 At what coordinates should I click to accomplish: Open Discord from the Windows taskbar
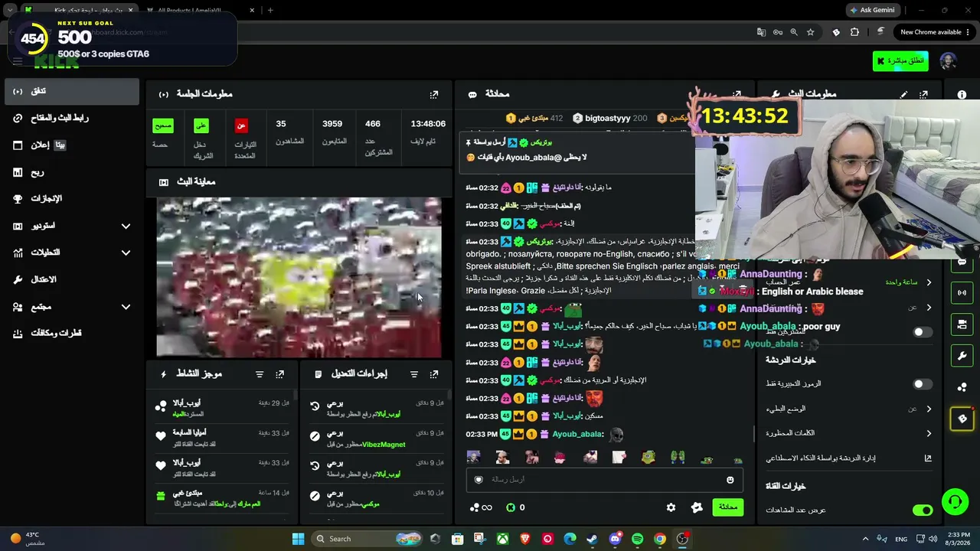pyautogui.click(x=615, y=539)
